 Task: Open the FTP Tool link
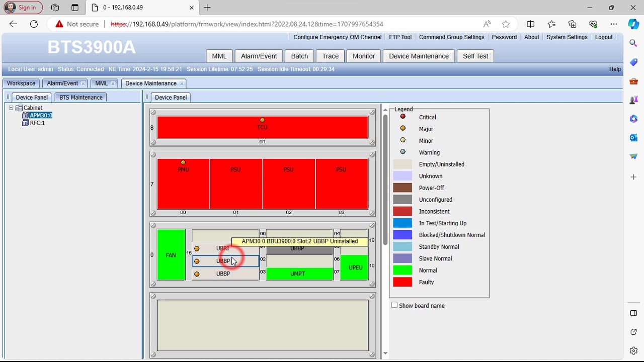coord(400,37)
